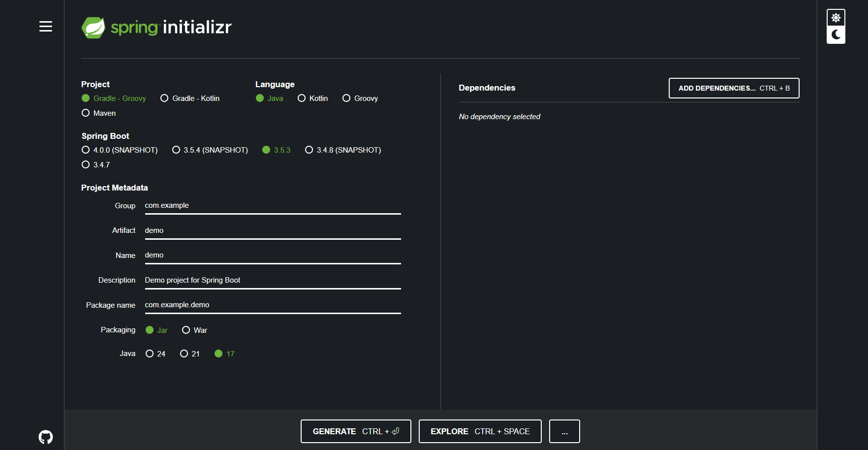This screenshot has width=868, height=450.
Task: Set packaging to War
Action: click(195, 330)
